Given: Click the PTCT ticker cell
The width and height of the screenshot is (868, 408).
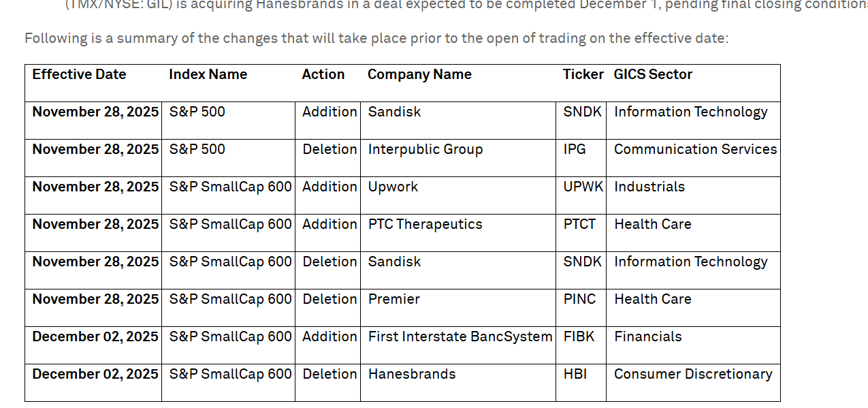Looking at the screenshot, I should pyautogui.click(x=579, y=225).
